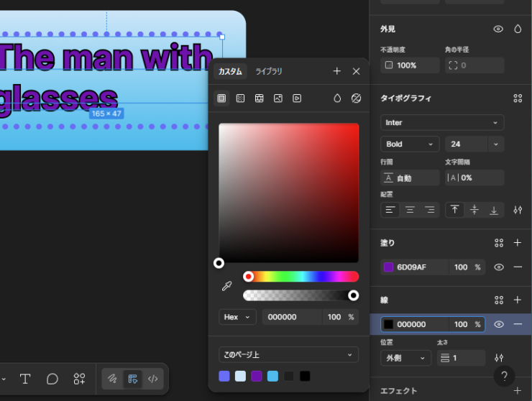Viewport: 532px width, 401px height.
Task: Switch to the ライブラリ tab
Action: (269, 71)
